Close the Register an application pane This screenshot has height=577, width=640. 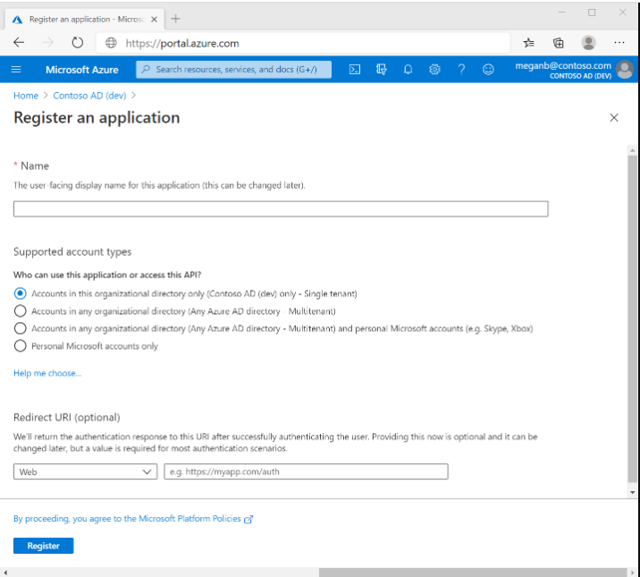click(x=614, y=118)
